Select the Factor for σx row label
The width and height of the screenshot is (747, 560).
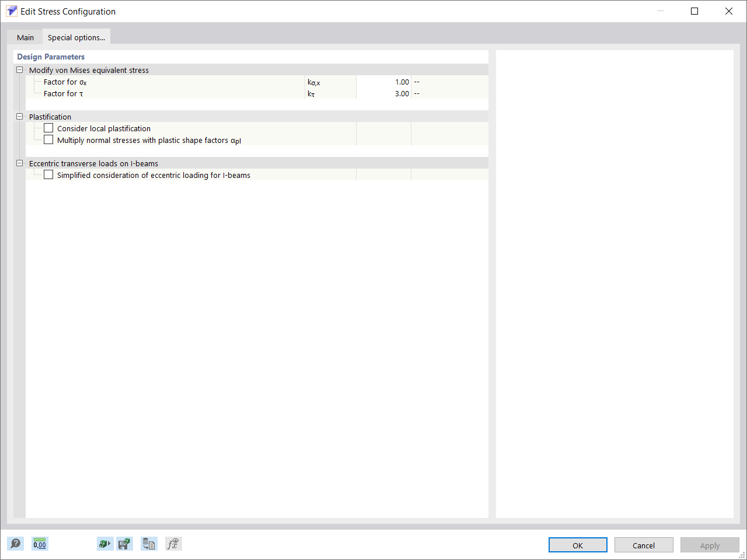pos(65,82)
